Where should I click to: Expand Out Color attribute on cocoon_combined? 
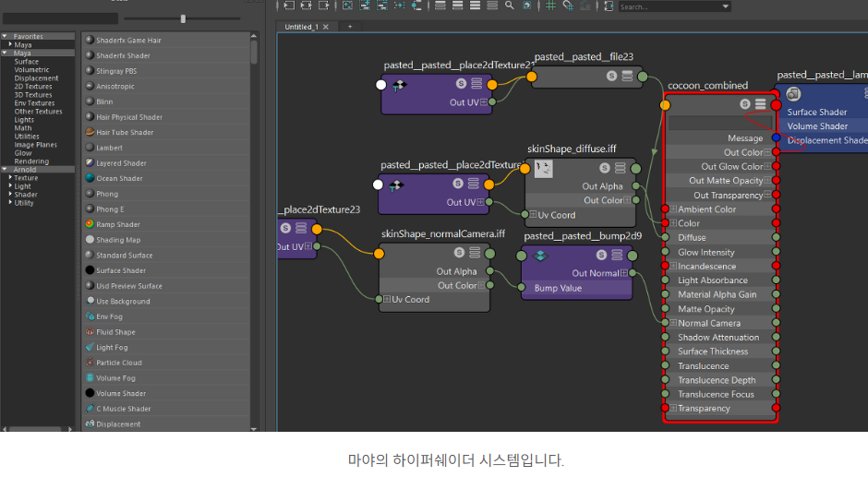pyautogui.click(x=767, y=152)
